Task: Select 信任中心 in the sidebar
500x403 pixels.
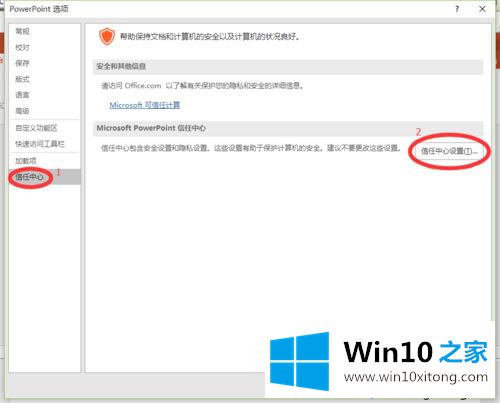Action: point(45,177)
